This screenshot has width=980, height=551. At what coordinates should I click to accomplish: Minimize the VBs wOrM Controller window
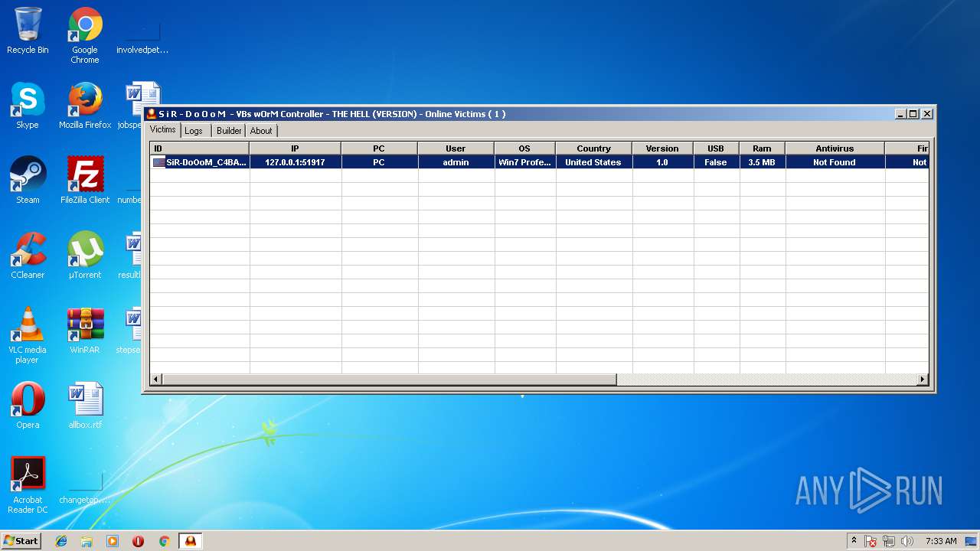[900, 114]
